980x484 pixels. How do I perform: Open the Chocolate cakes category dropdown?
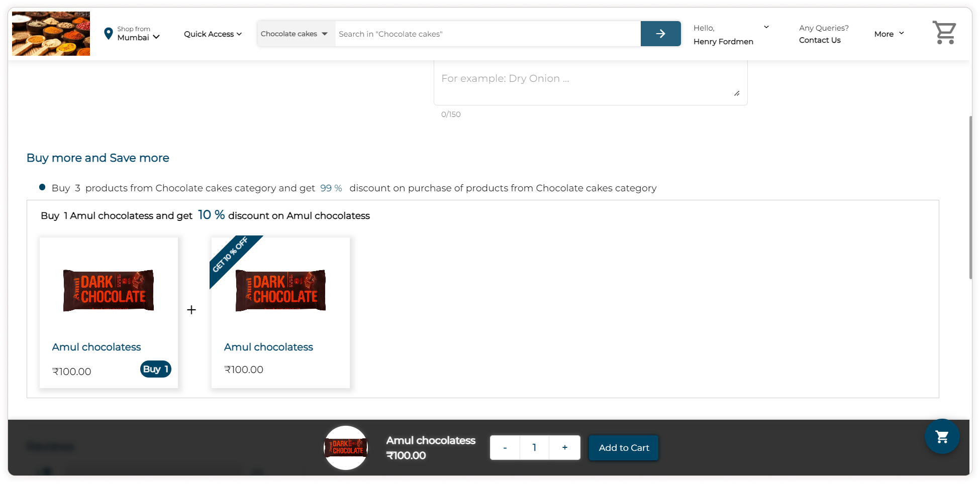(x=294, y=34)
